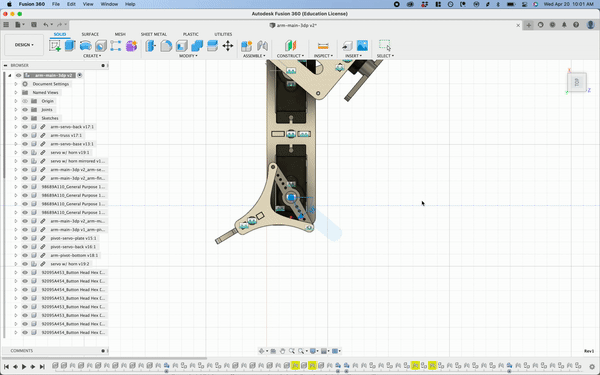This screenshot has height=375, width=600.
Task: Select the Insert Image canvas tool
Action: pos(362,46)
